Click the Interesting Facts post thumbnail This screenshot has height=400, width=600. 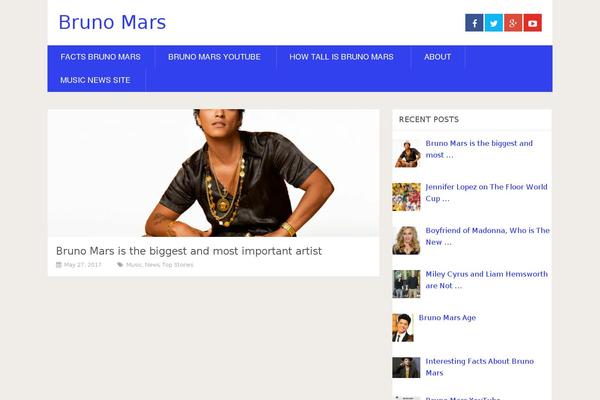pyautogui.click(x=406, y=367)
